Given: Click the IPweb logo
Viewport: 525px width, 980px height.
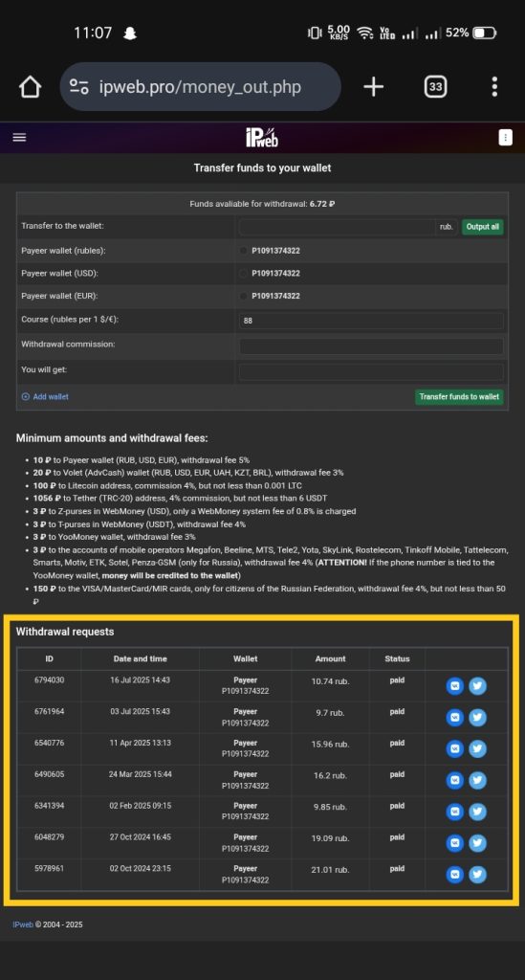Looking at the screenshot, I should [262, 138].
